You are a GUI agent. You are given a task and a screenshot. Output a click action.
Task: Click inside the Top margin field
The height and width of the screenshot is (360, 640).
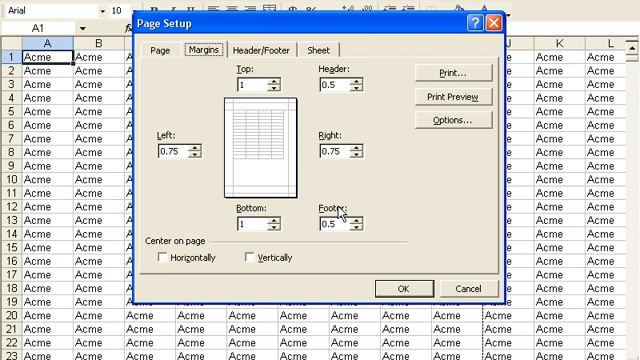pos(253,85)
